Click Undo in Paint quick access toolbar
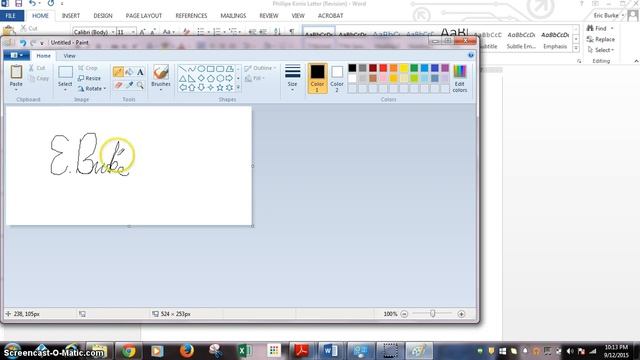 [23, 42]
